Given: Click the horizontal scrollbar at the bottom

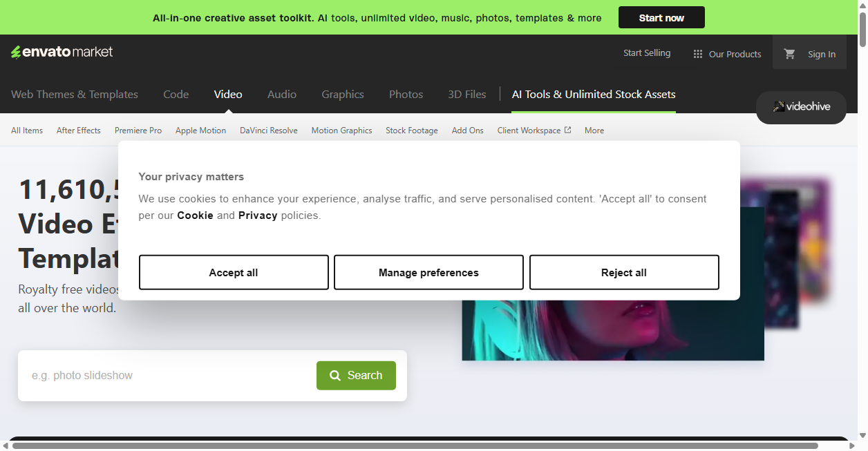Looking at the screenshot, I should [415, 445].
